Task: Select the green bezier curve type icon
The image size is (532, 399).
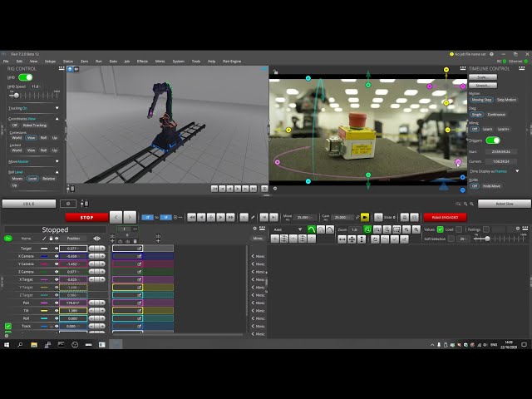Action: tap(311, 229)
